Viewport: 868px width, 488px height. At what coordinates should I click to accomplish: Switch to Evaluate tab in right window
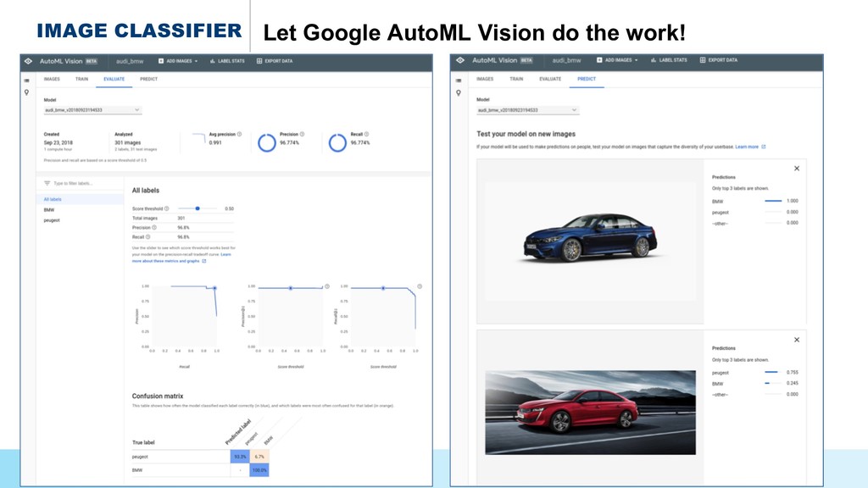pyautogui.click(x=550, y=79)
